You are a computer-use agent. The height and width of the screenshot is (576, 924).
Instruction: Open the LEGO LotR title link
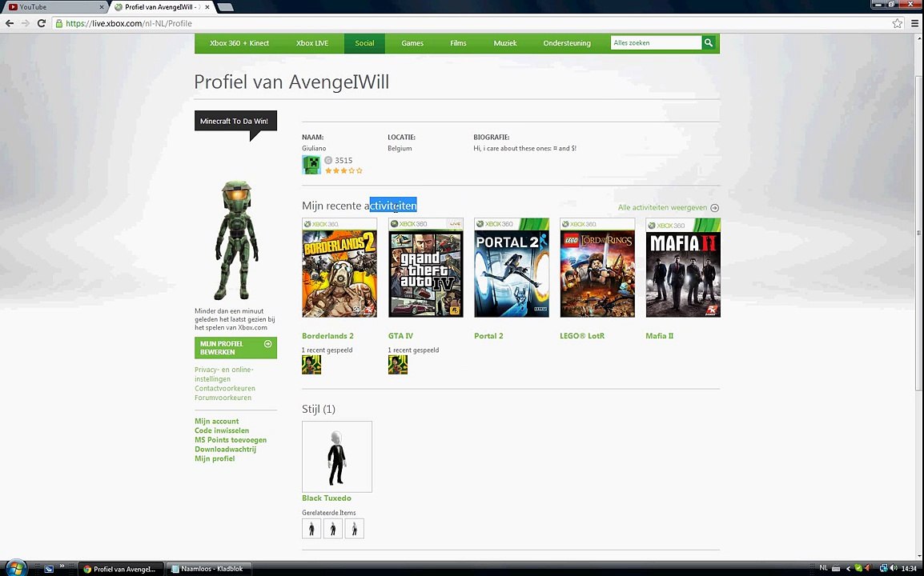582,336
